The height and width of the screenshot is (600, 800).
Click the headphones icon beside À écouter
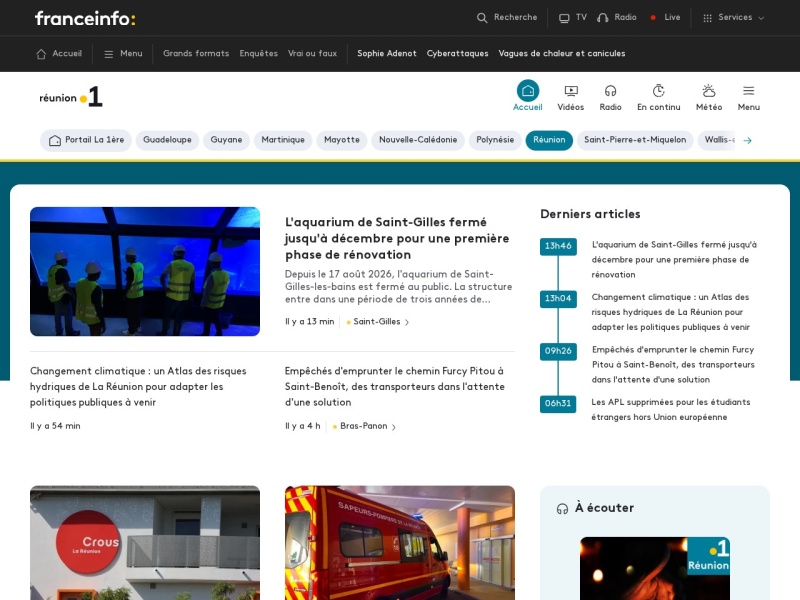tap(562, 509)
